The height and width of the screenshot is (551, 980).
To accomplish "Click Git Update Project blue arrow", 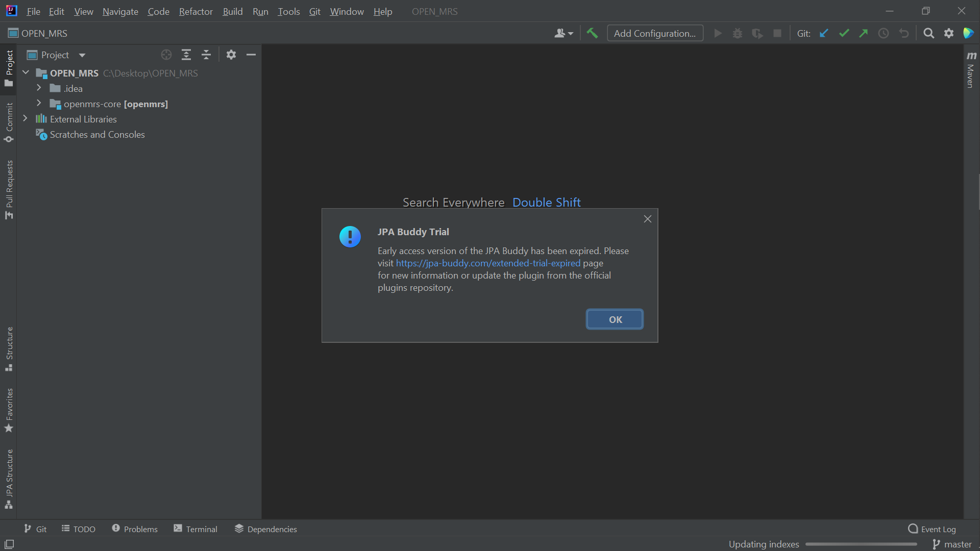I will (824, 33).
